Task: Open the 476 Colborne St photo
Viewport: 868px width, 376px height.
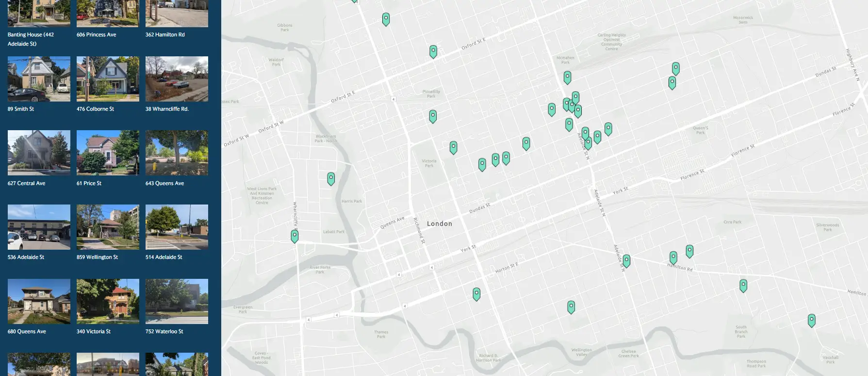Action: [x=108, y=79]
